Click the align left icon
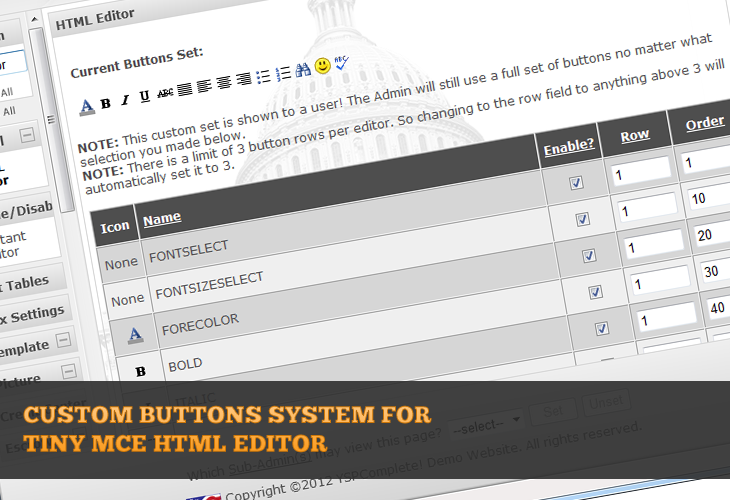 tap(204, 86)
